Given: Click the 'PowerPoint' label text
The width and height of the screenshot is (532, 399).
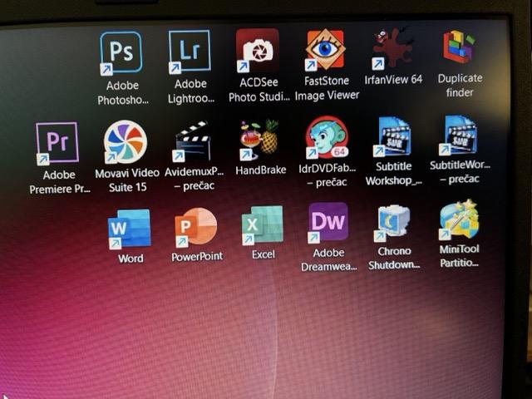Looking at the screenshot, I should point(197,257).
